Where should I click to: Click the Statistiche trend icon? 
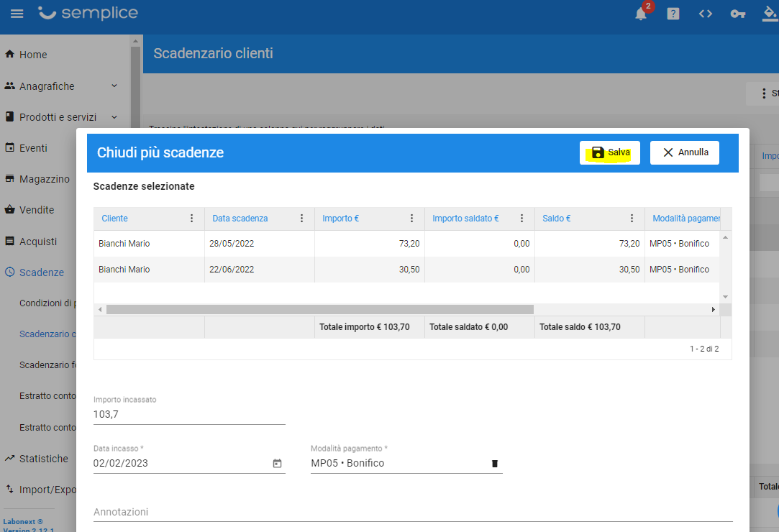[x=9, y=458]
